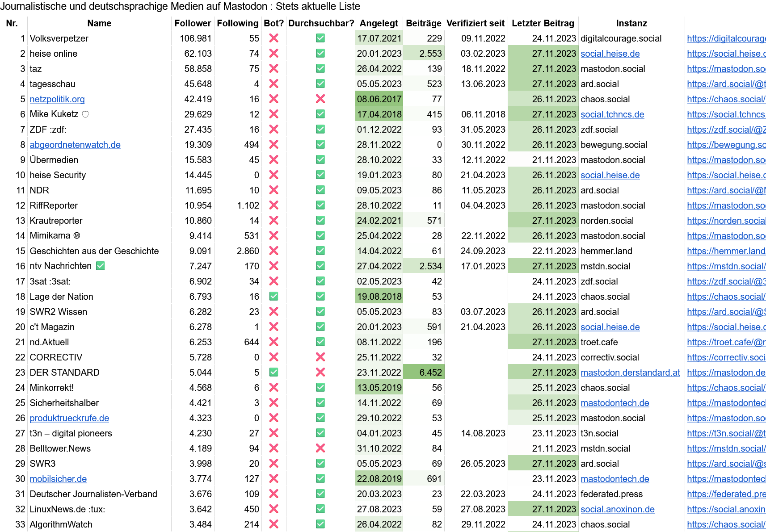This screenshot has width=766, height=532.
Task: Toggle the searchable checkmark for heise online
Action: tap(320, 53)
